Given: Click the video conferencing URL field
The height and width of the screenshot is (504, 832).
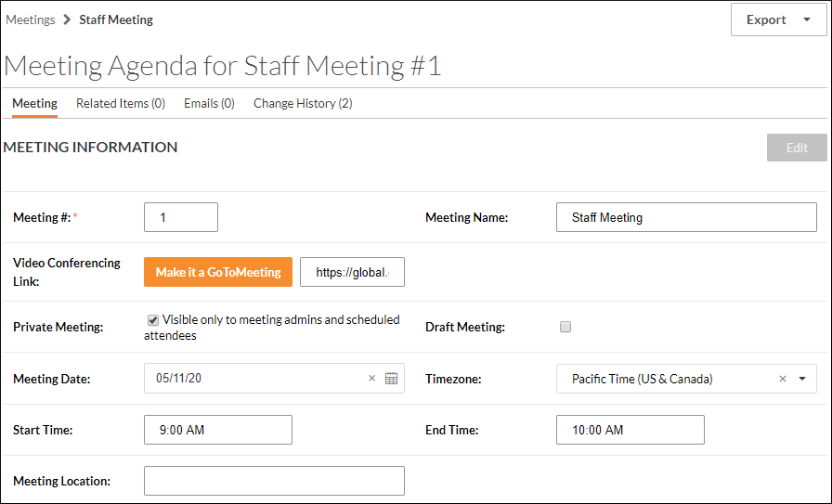Looking at the screenshot, I should click(x=352, y=272).
